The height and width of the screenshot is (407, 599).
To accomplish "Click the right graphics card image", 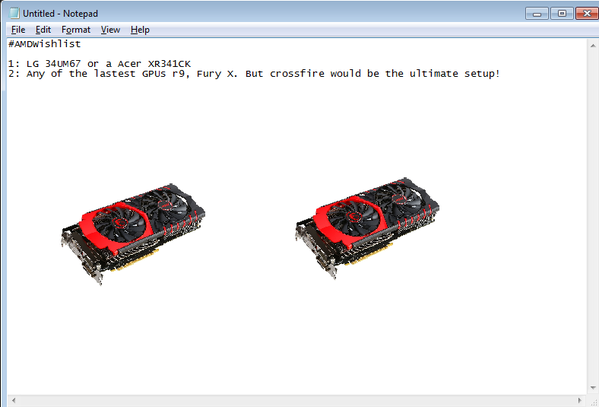I will click(367, 228).
